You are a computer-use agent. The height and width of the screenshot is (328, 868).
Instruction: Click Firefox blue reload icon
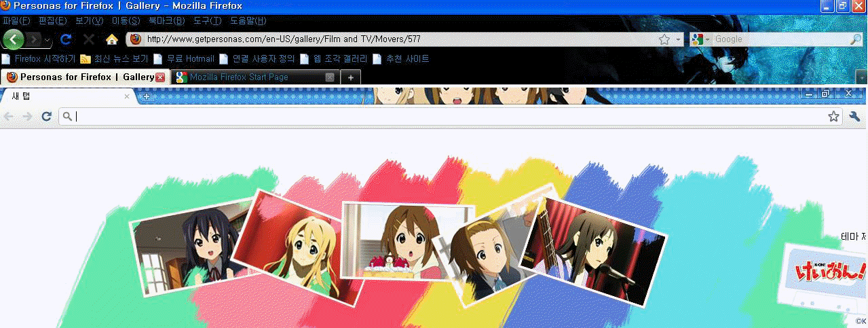click(x=66, y=39)
